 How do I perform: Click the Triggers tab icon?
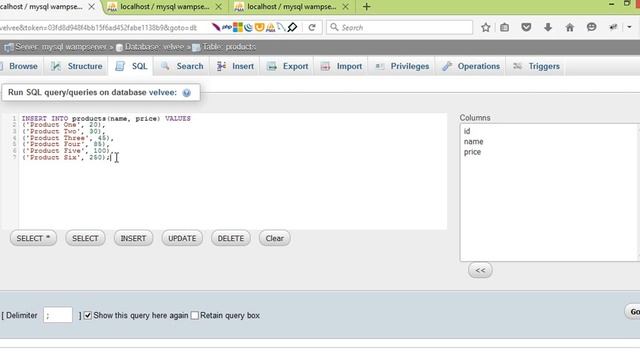(518, 66)
